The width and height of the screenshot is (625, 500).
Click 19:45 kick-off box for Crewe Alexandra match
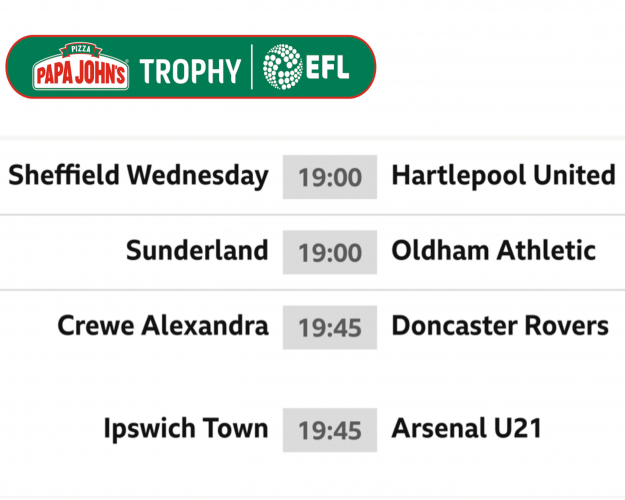click(x=330, y=327)
